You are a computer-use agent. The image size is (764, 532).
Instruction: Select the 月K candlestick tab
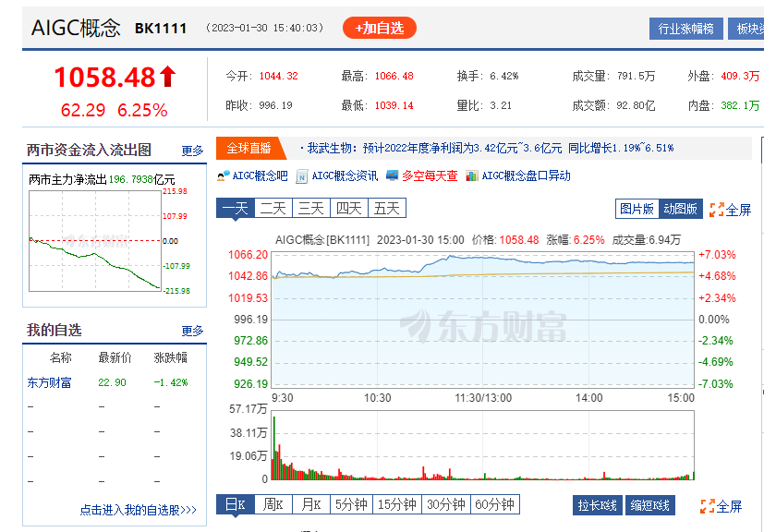tap(311, 504)
